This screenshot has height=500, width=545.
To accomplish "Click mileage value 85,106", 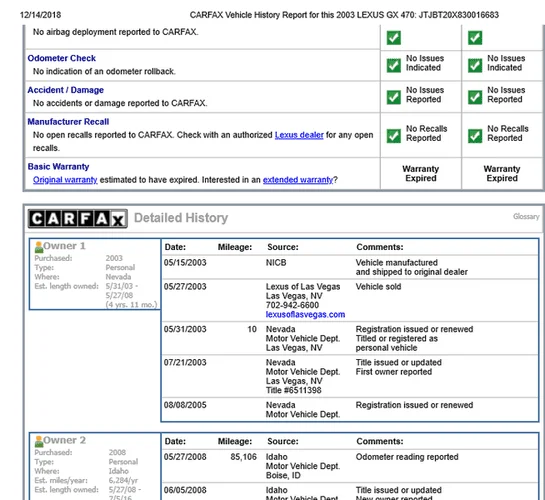I will 243,457.
